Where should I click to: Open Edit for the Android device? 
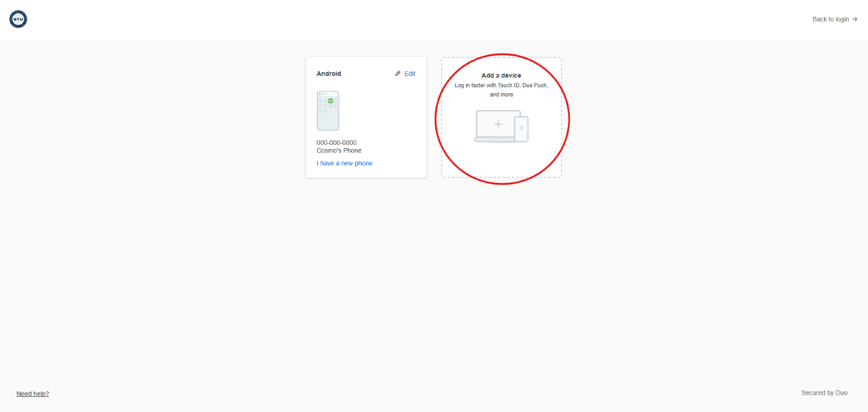tap(410, 74)
